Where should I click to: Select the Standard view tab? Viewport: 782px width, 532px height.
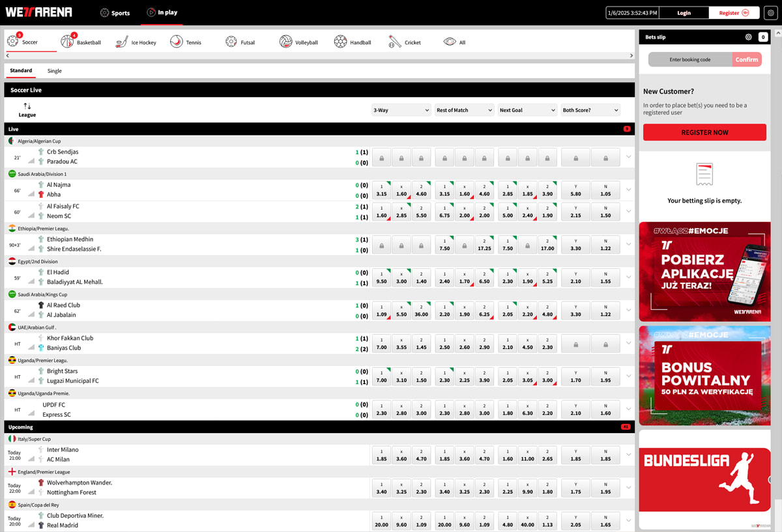pos(21,70)
